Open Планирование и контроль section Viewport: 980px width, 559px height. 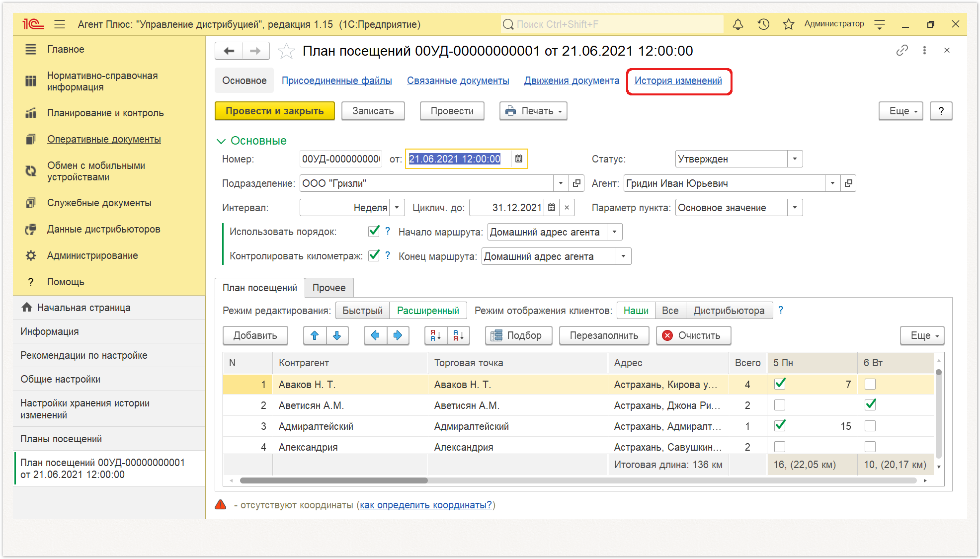pyautogui.click(x=105, y=113)
